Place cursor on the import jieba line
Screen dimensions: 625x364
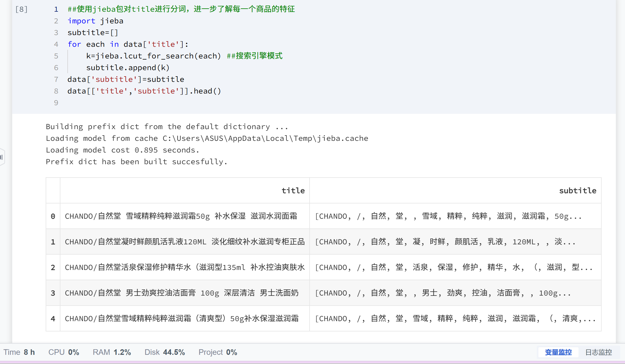coord(95,21)
